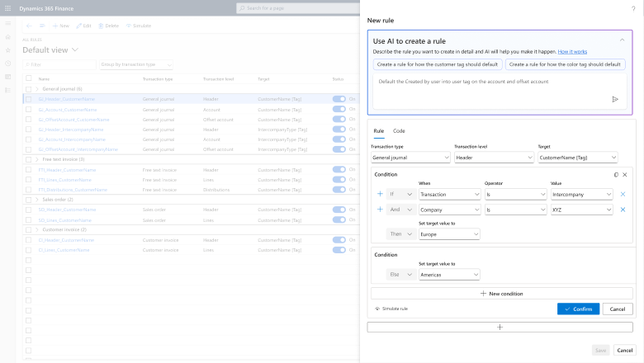The height and width of the screenshot is (363, 644).
Task: Click plus icon beside the And row
Action: pos(380,210)
